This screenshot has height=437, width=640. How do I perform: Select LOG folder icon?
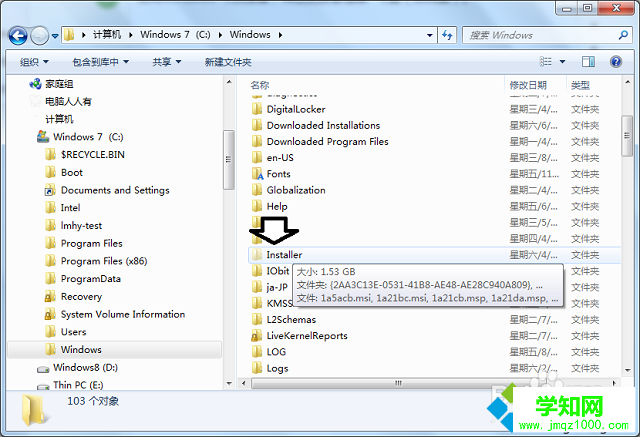(257, 352)
